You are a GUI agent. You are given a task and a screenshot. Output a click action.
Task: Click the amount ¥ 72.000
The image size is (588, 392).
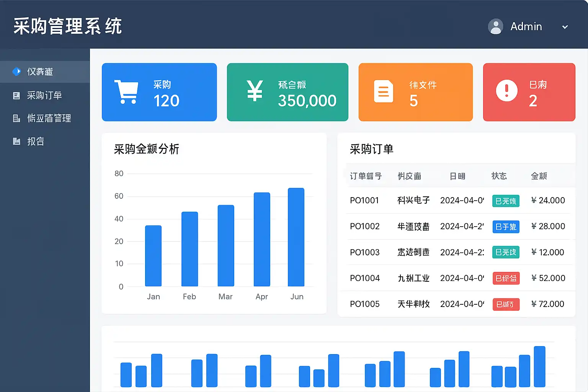[x=547, y=304]
